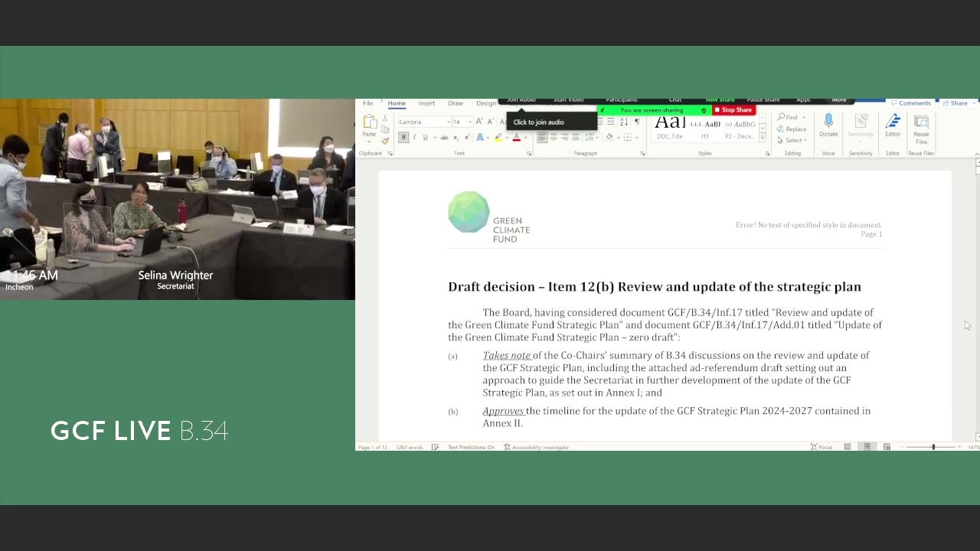Toggle Bold formatting

[x=403, y=138]
